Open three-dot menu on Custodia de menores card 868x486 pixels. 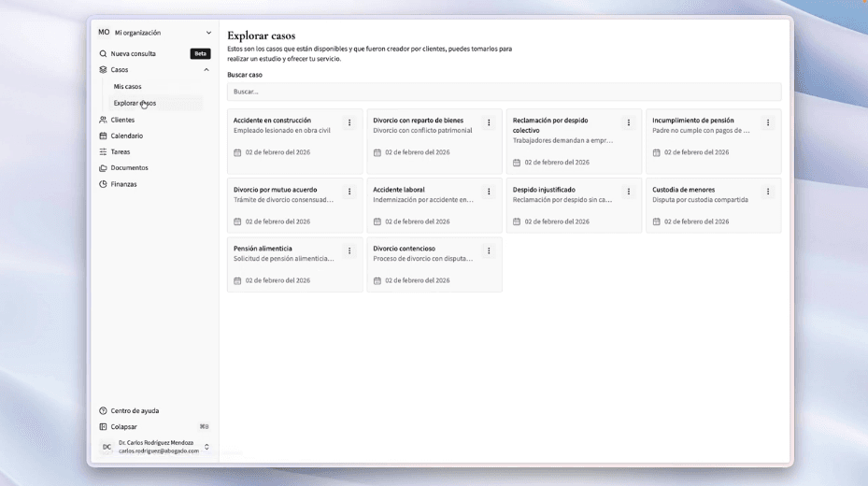tap(768, 192)
